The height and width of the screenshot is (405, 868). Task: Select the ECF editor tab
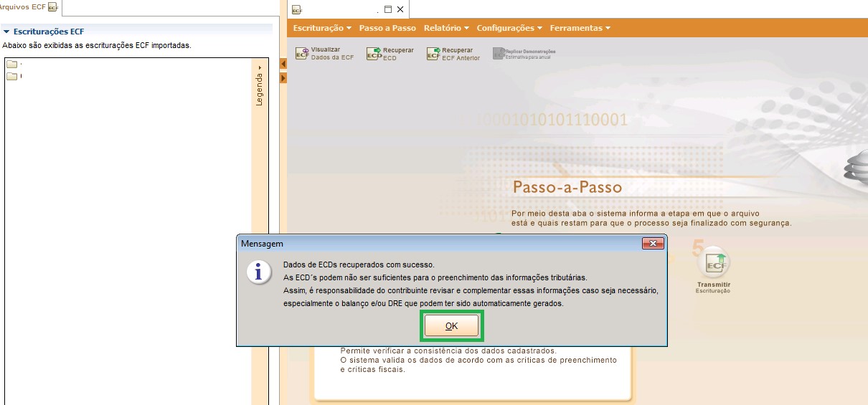coord(297,10)
